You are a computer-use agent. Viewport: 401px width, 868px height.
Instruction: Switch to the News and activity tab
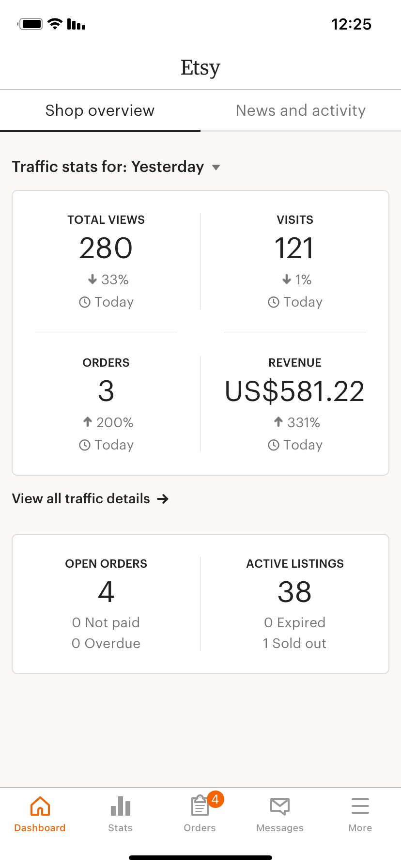pos(300,110)
